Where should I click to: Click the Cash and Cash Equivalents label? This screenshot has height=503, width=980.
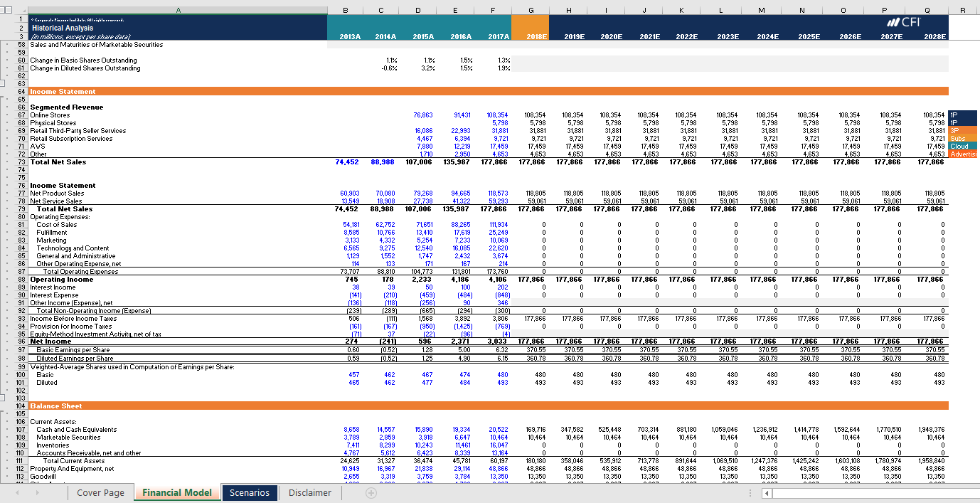pyautogui.click(x=77, y=429)
